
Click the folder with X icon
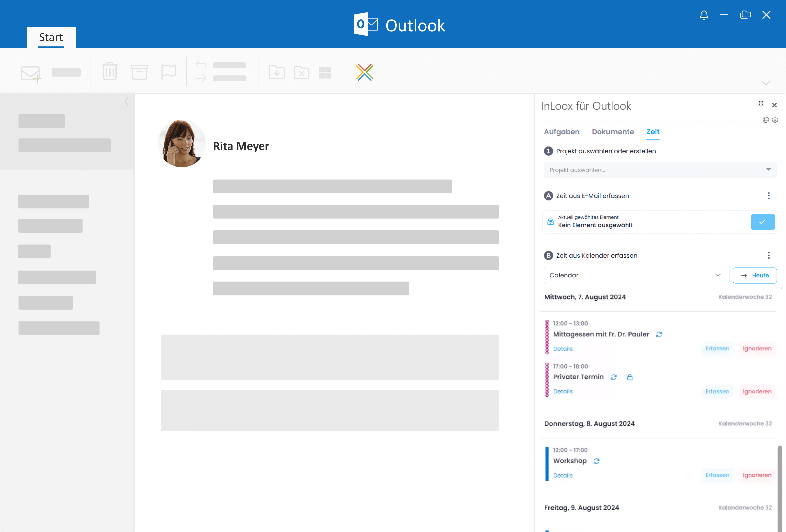pyautogui.click(x=301, y=72)
